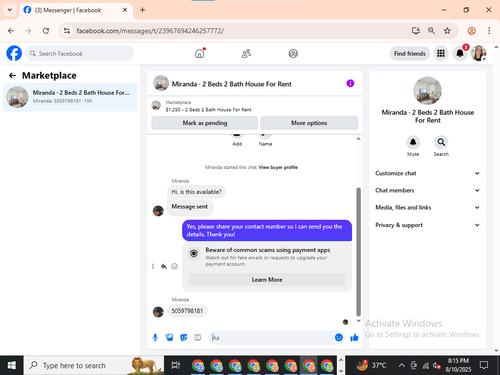The image size is (500, 375).
Task: View site information icon in address bar
Action: pyautogui.click(x=67, y=31)
